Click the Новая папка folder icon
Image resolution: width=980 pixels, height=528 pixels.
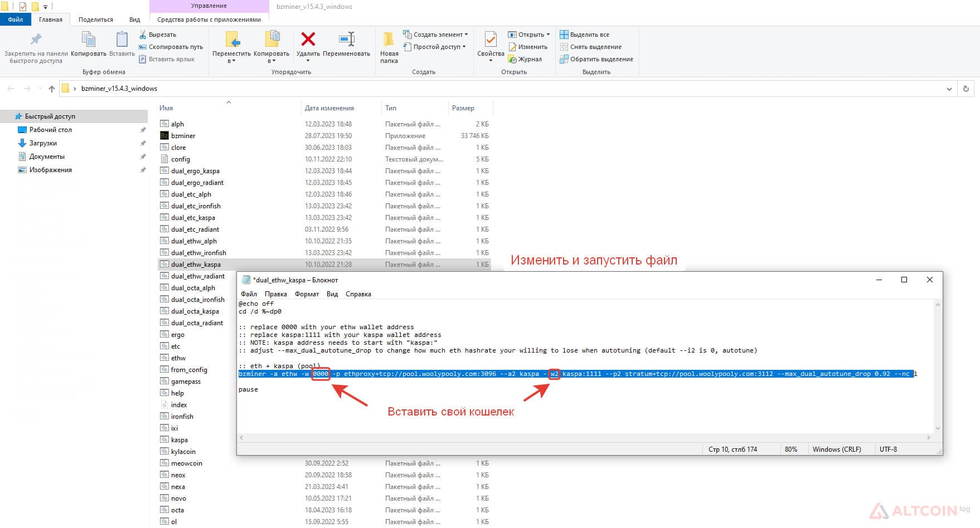point(389,39)
